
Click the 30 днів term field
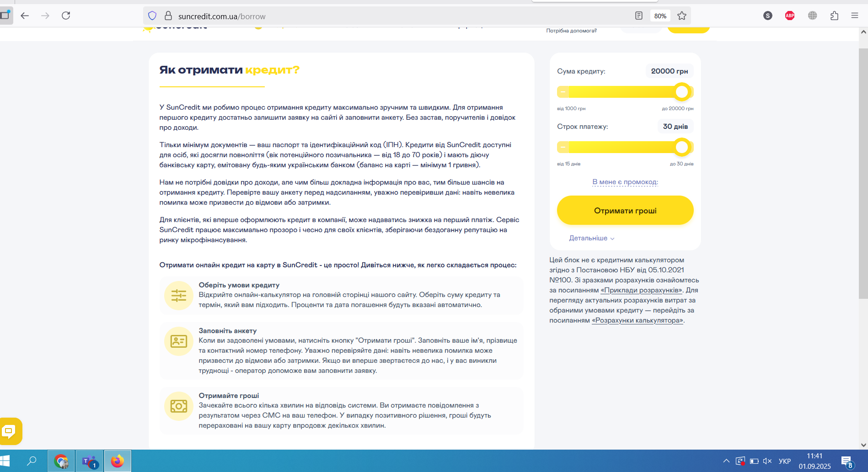pos(675,127)
